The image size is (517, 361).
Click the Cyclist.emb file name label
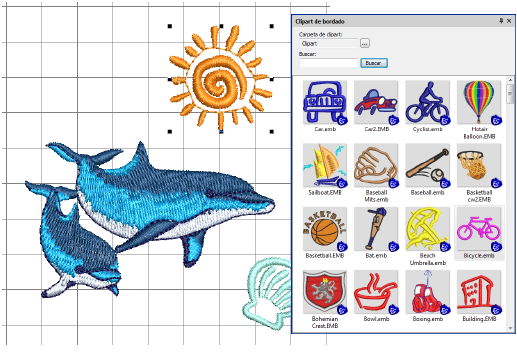[428, 129]
